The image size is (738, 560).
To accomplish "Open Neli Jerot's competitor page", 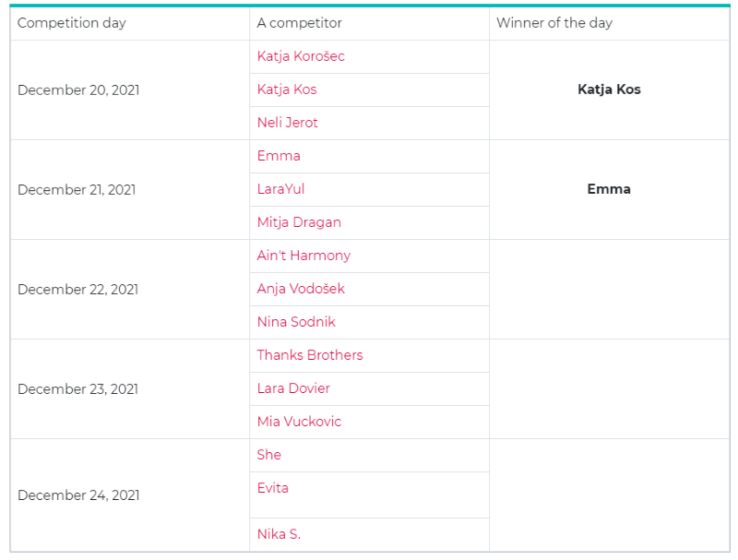I will [x=288, y=123].
